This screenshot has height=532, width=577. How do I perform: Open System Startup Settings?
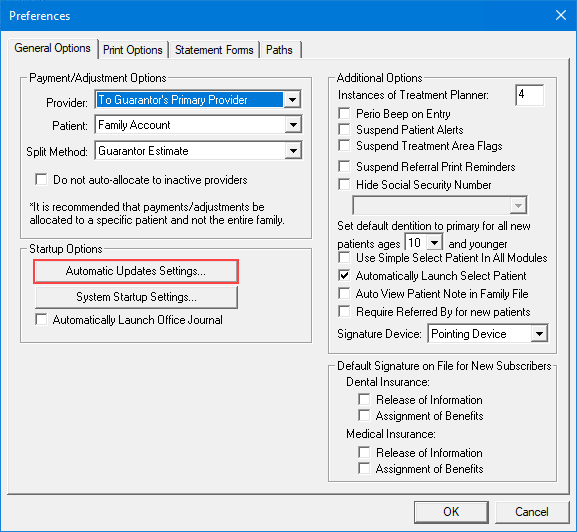(136, 297)
